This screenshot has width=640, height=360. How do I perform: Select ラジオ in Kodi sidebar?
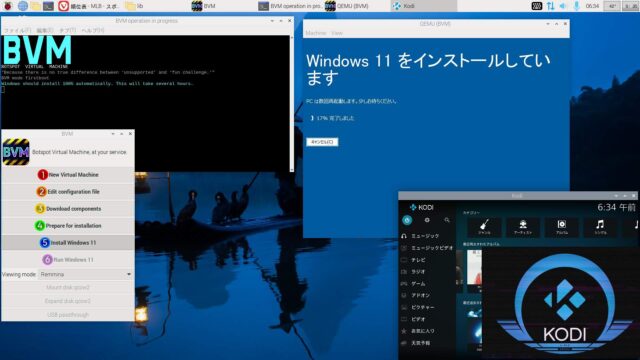click(427, 271)
